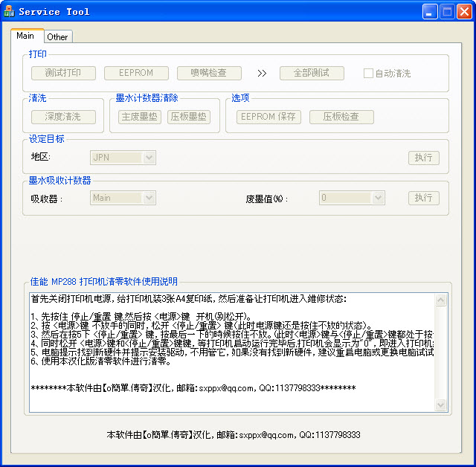This screenshot has height=467, width=476.
Task: Expand the 吸收器 Main dropdown
Action: coord(149,198)
